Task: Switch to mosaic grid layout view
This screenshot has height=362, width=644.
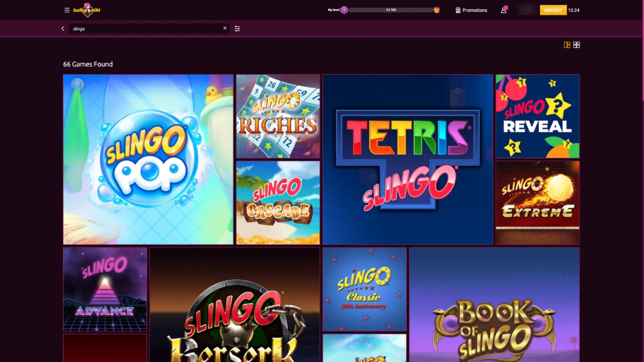Action: (x=567, y=45)
